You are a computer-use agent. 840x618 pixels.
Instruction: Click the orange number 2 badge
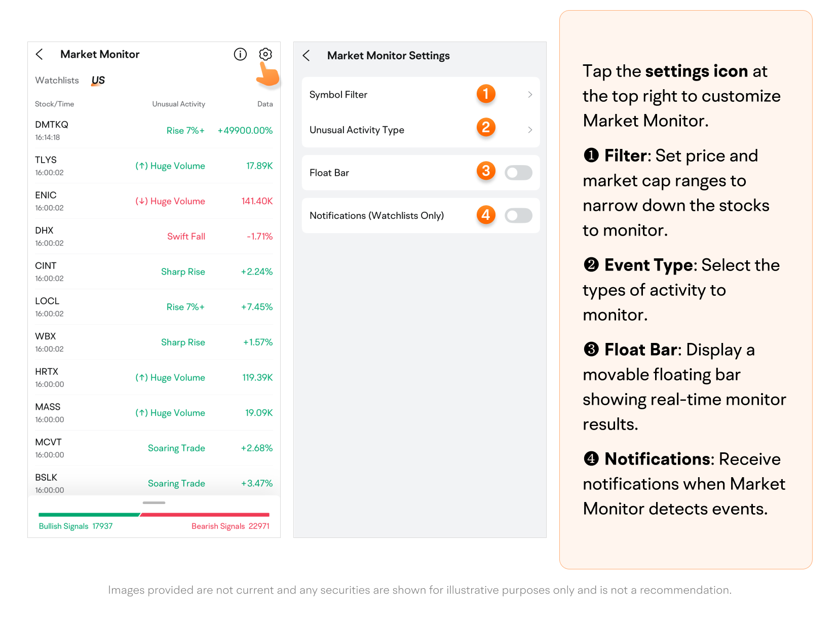pyautogui.click(x=485, y=127)
